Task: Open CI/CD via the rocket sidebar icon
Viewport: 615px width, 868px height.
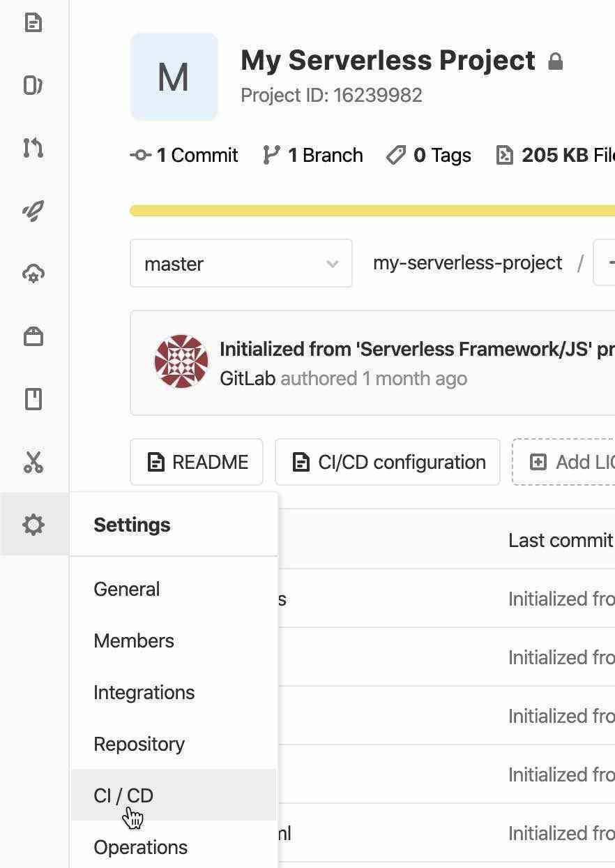Action: [33, 211]
